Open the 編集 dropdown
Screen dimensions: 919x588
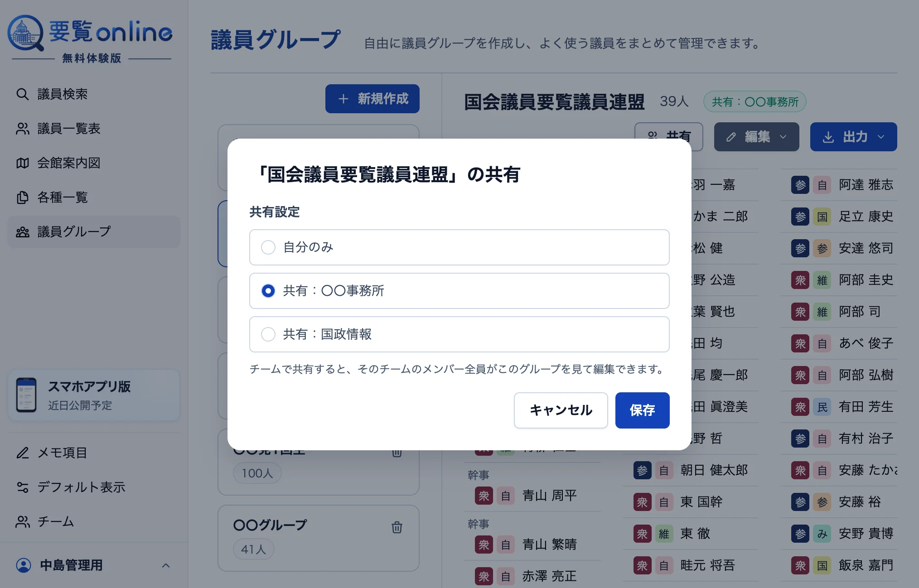tap(756, 137)
